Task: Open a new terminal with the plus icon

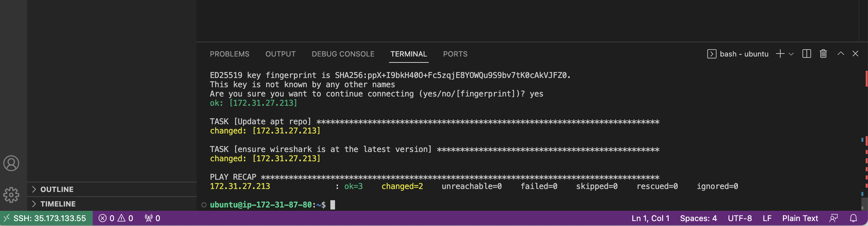Action: click(780, 54)
